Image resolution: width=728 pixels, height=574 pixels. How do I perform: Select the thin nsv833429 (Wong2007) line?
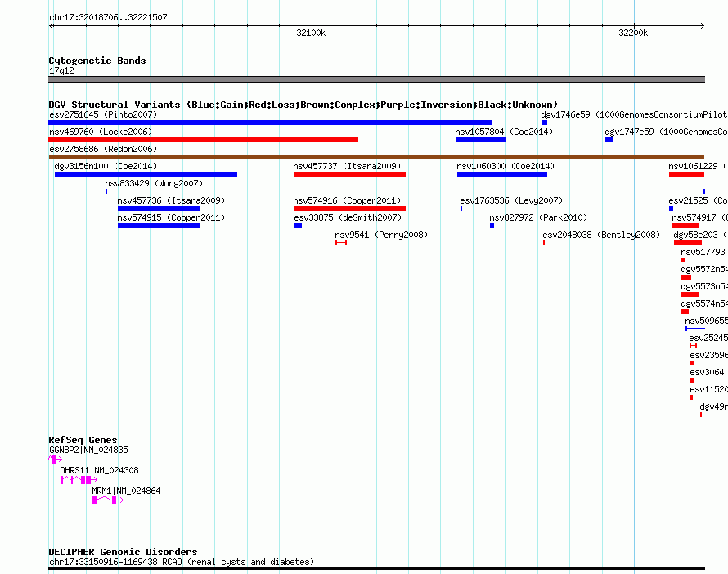pyautogui.click(x=406, y=191)
